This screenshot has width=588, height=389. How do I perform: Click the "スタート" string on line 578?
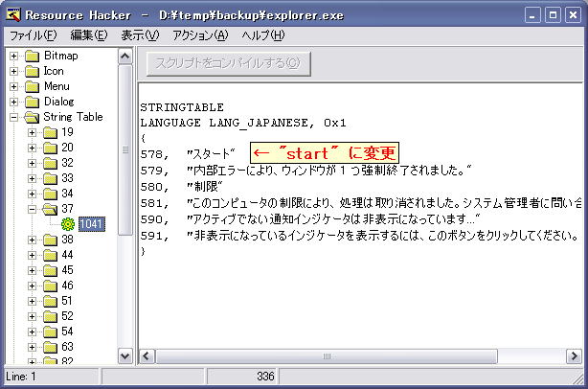click(x=211, y=154)
